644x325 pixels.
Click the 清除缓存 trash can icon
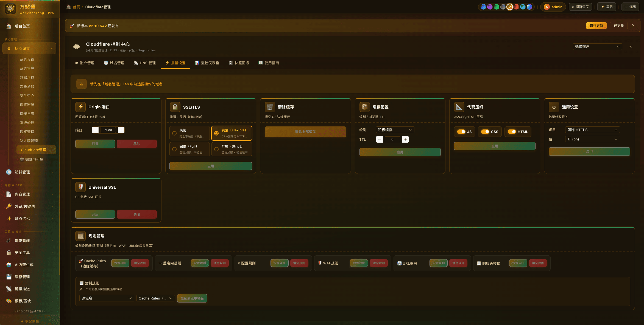tap(270, 107)
